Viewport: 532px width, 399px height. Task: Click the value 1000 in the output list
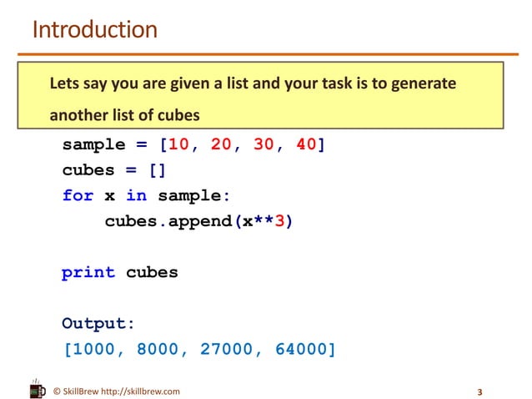tap(94, 350)
